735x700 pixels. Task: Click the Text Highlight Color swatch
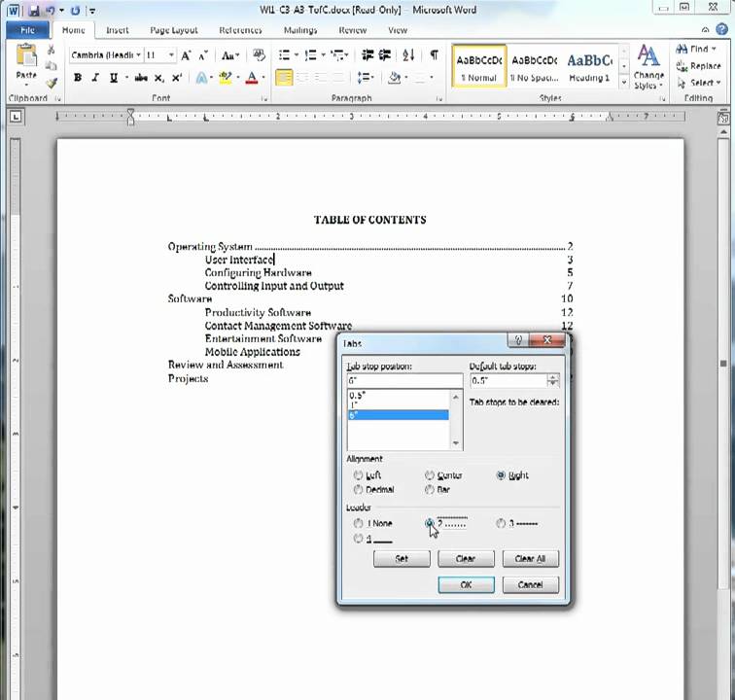click(x=226, y=78)
